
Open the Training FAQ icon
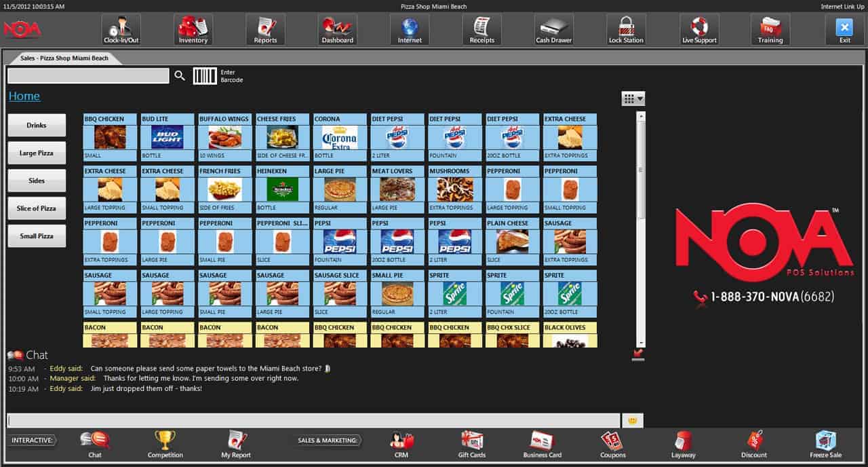tap(770, 29)
